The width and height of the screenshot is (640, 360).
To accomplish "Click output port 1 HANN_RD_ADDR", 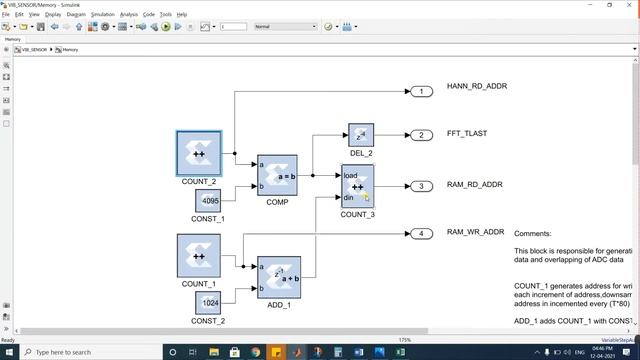I will click(422, 91).
